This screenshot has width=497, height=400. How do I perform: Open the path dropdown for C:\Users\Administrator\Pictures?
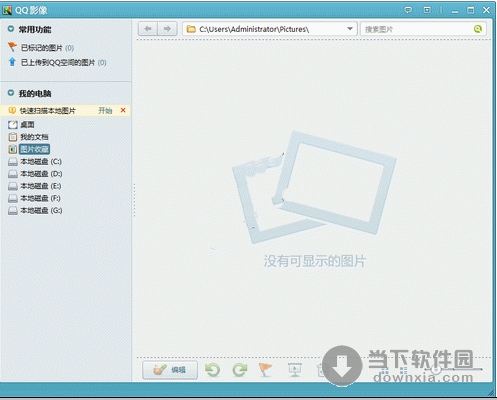350,29
